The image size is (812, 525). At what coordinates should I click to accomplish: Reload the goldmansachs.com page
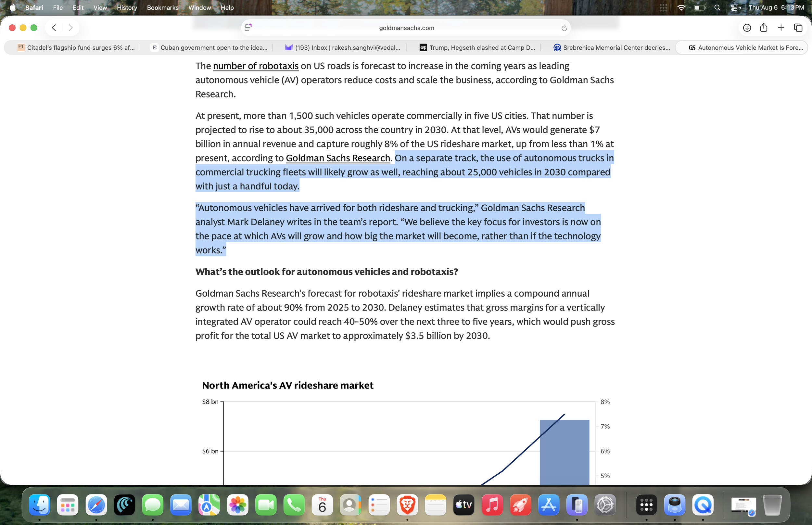click(x=564, y=28)
